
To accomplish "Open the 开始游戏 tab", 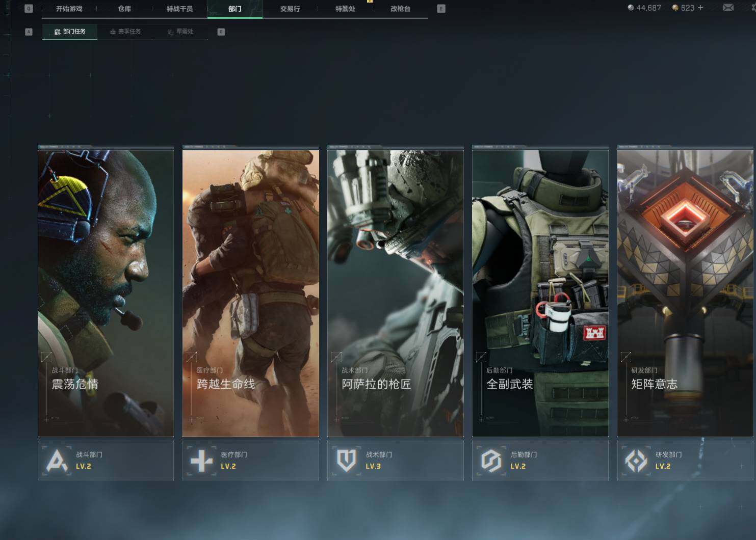I will coord(69,9).
